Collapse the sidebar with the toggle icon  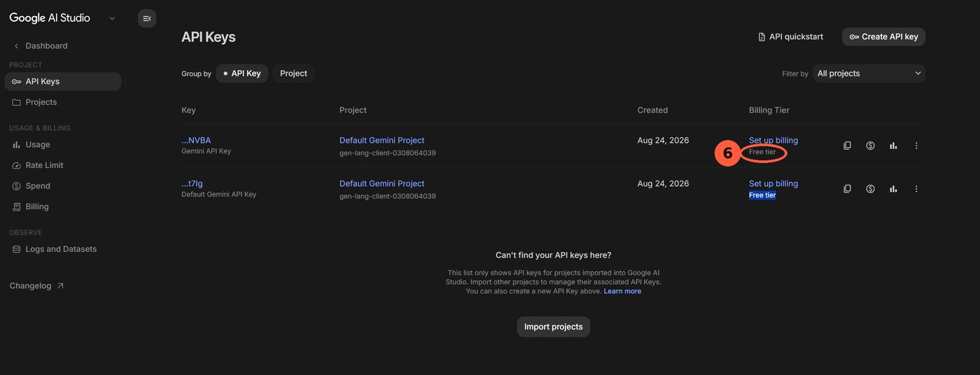[x=147, y=18]
